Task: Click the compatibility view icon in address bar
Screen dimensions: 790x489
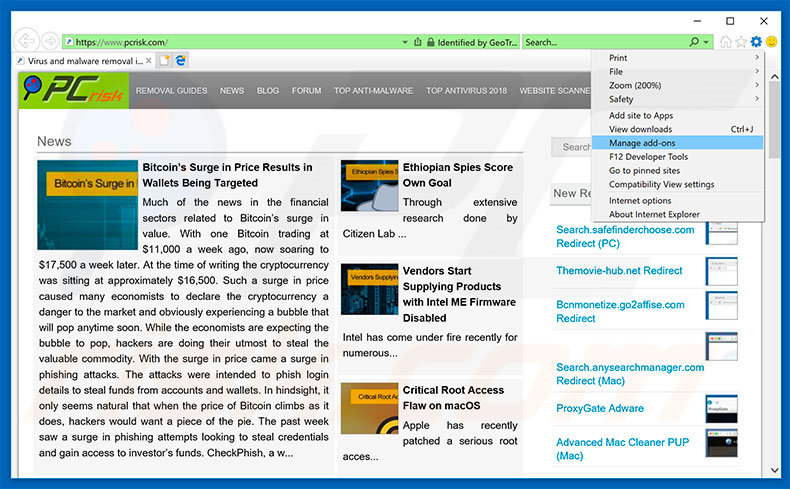Action: (417, 42)
